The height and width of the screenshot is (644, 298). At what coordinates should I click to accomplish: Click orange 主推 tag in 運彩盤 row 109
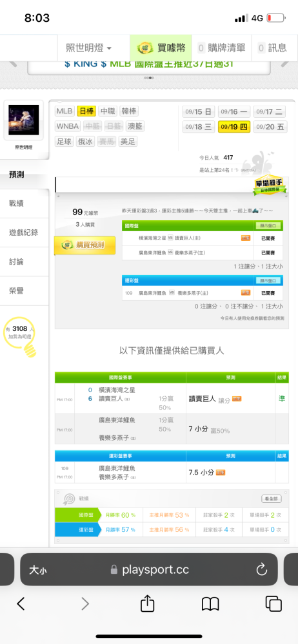coord(246,293)
